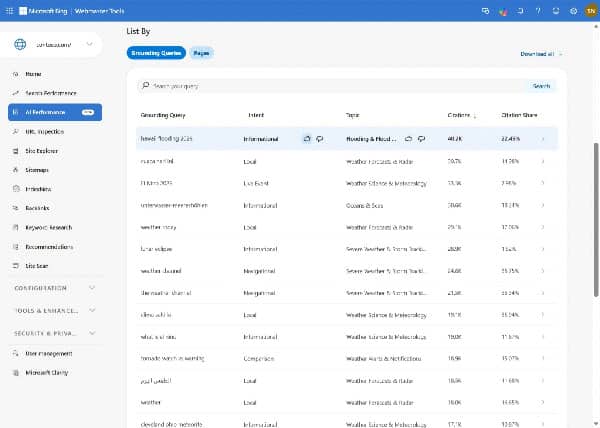Image resolution: width=600 pixels, height=428 pixels.
Task: Click the globe site icon
Action: 20,44
